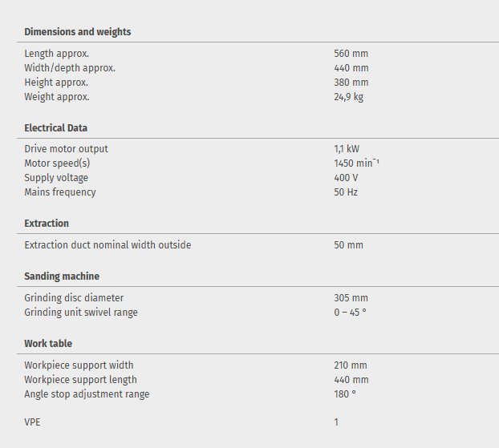
Task: Click the Work table section heading
Action: click(x=48, y=344)
